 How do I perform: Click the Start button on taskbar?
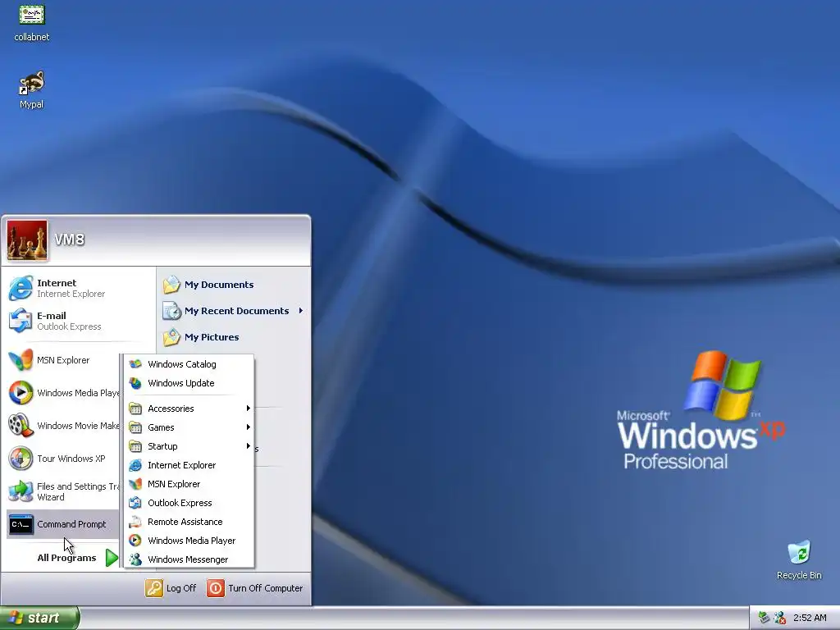tap(39, 618)
